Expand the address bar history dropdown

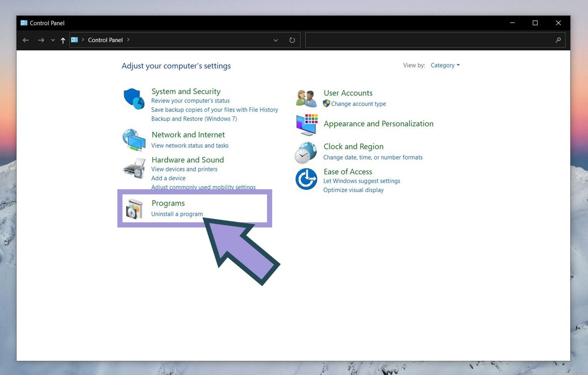276,40
